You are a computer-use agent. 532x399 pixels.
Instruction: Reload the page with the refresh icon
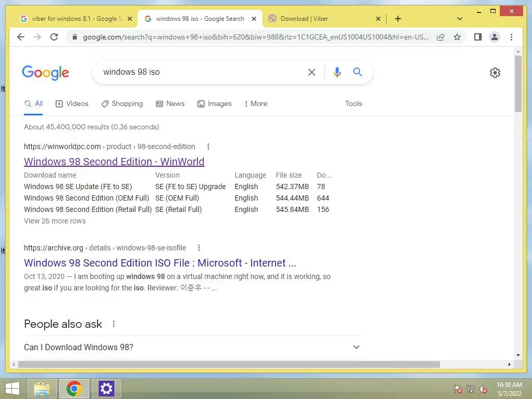(x=54, y=37)
